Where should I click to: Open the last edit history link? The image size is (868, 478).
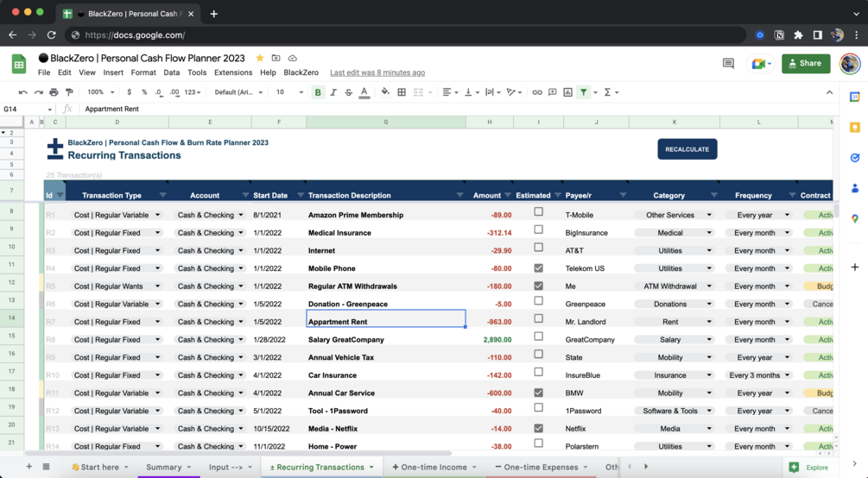coord(377,72)
